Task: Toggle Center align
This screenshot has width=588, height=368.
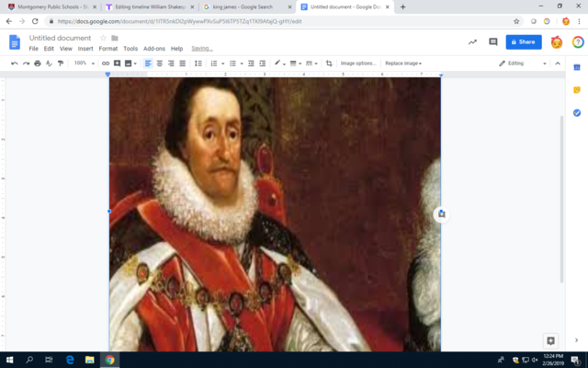Action: click(160, 63)
